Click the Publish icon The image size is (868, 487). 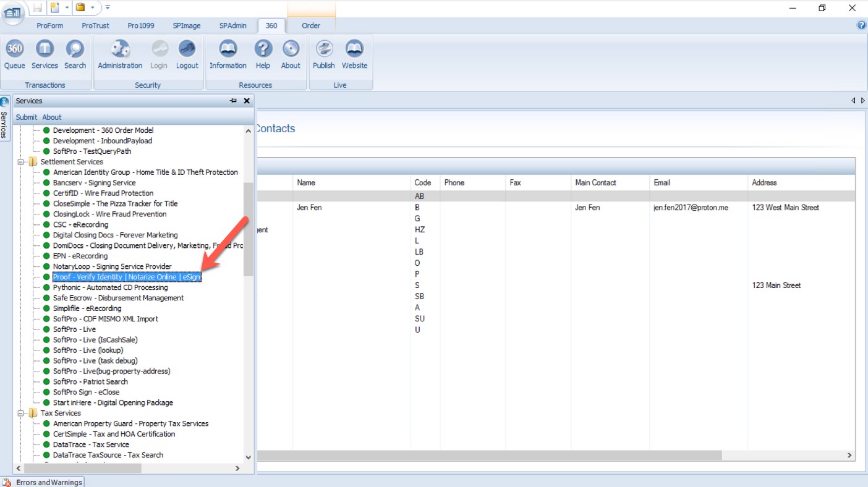(x=324, y=55)
